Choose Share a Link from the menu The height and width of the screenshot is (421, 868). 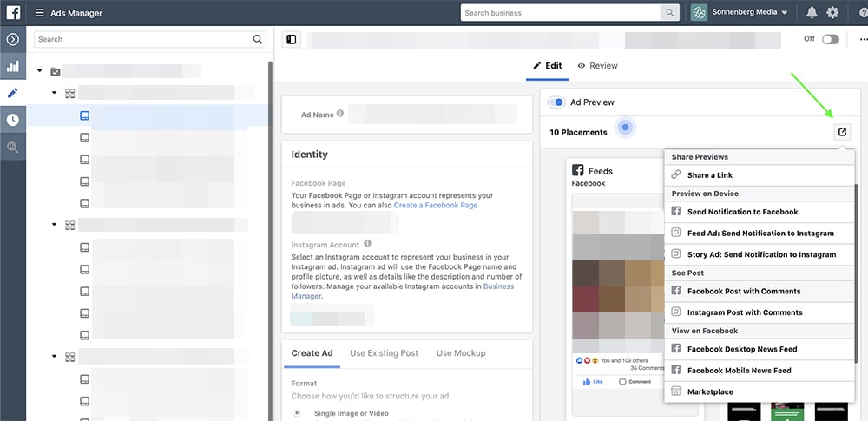(x=709, y=175)
